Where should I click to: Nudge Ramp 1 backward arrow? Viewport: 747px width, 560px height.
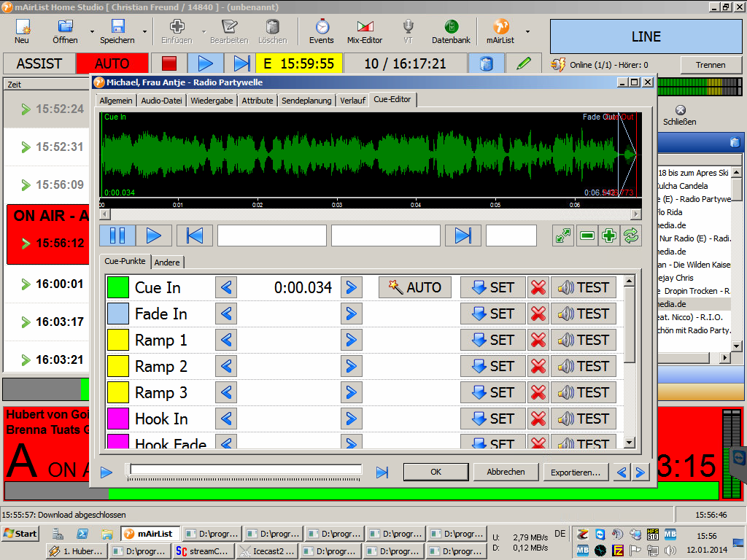pyautogui.click(x=226, y=340)
